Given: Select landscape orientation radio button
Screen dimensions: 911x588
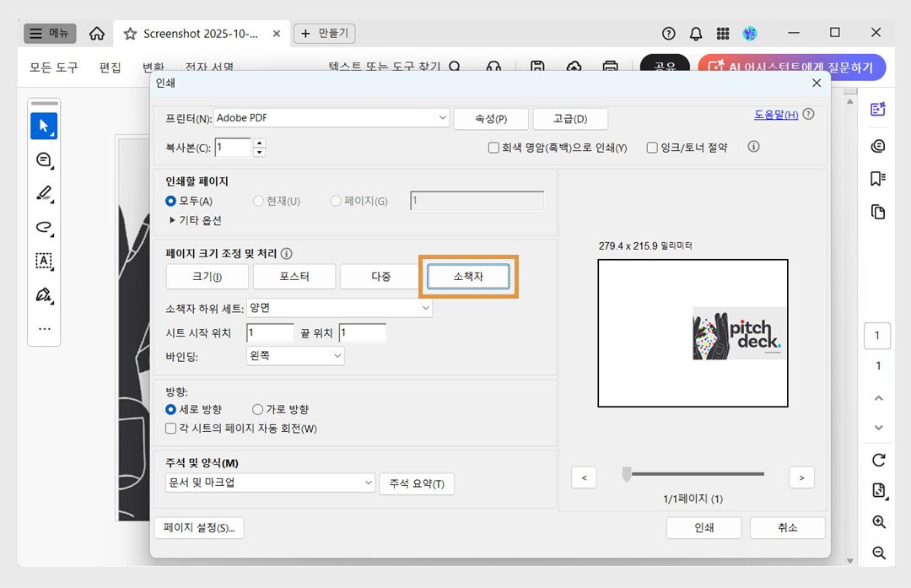Looking at the screenshot, I should pos(257,411).
